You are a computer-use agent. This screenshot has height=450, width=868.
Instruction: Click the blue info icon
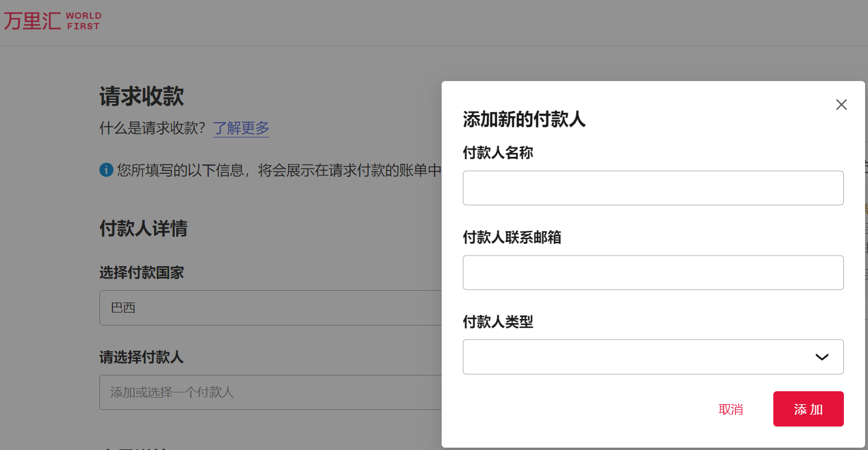click(x=106, y=170)
